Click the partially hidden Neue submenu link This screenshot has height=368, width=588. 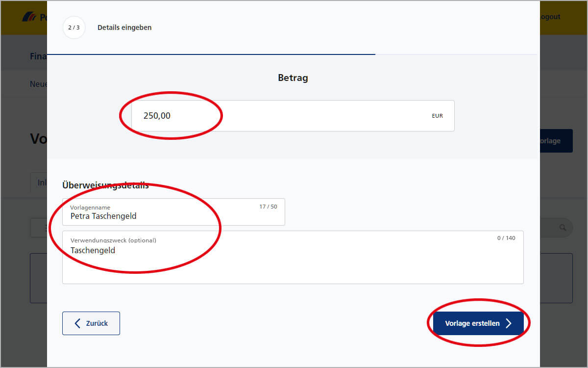[x=38, y=84]
